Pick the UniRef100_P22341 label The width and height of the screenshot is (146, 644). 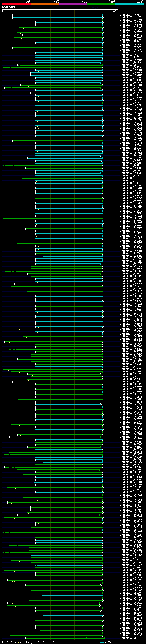(x=131, y=253)
